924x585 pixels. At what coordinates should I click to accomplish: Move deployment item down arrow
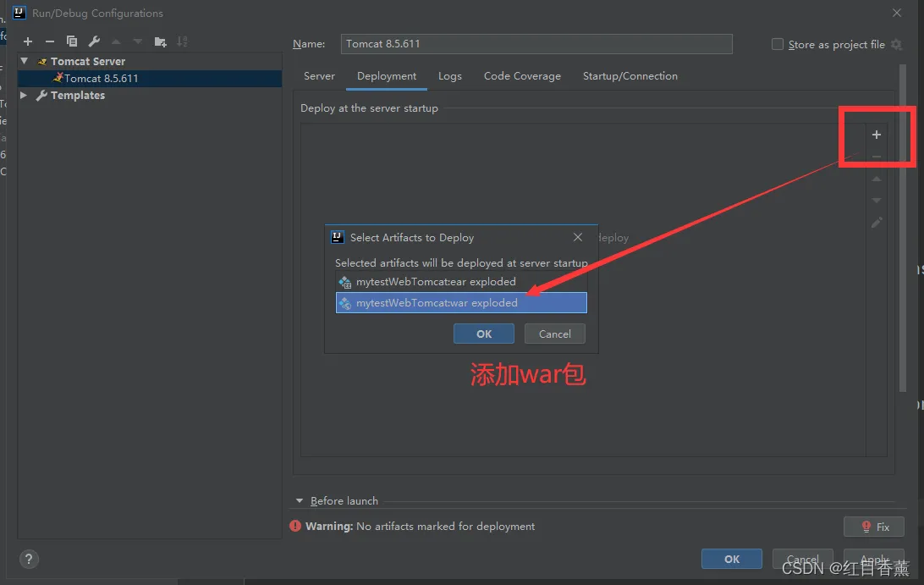pyautogui.click(x=877, y=201)
